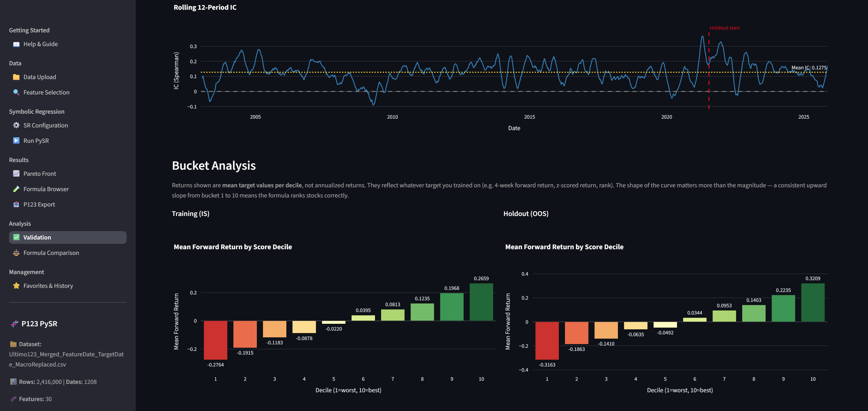This screenshot has height=411, width=868.
Task: Click the P123 PySR app title
Action: pyautogui.click(x=39, y=324)
